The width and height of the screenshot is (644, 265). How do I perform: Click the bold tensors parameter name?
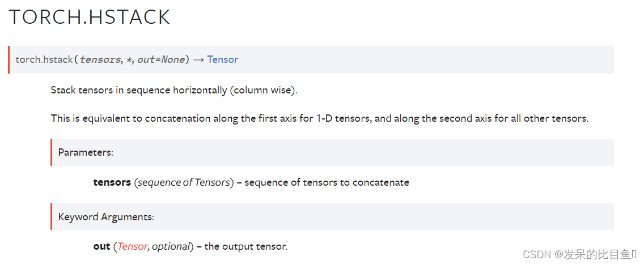tap(112, 182)
